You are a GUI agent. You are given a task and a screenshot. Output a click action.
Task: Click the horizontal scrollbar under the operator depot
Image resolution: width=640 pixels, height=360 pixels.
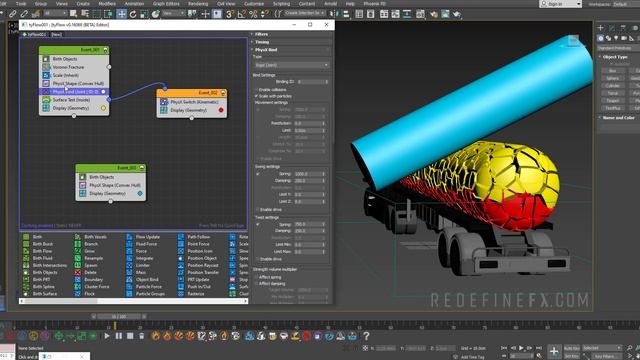(133, 301)
